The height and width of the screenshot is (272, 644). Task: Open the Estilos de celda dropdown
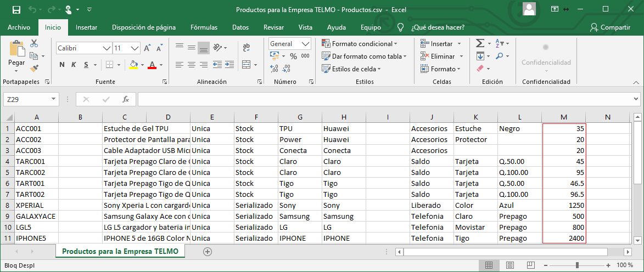351,69
